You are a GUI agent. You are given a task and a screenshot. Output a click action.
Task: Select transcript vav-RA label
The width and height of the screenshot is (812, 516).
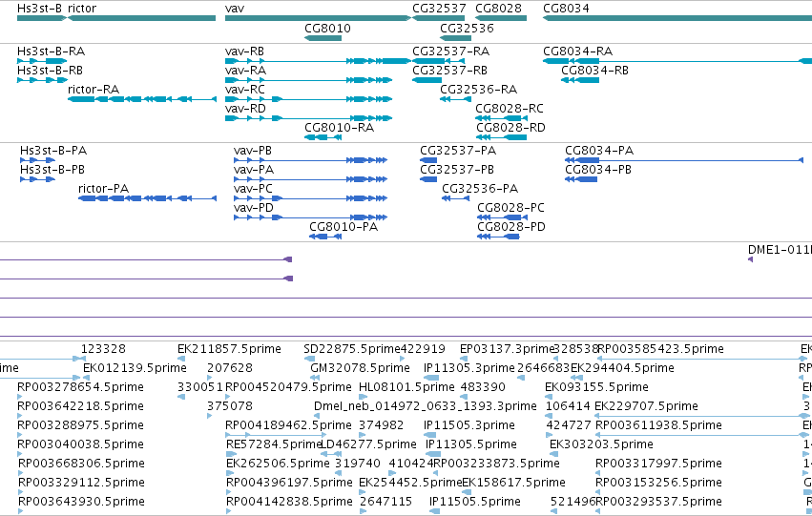coord(245,71)
